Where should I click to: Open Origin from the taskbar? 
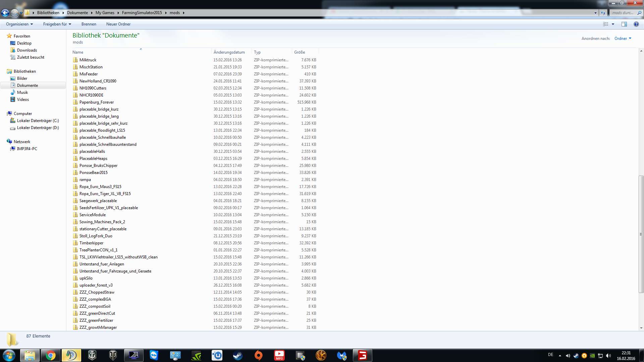258,355
